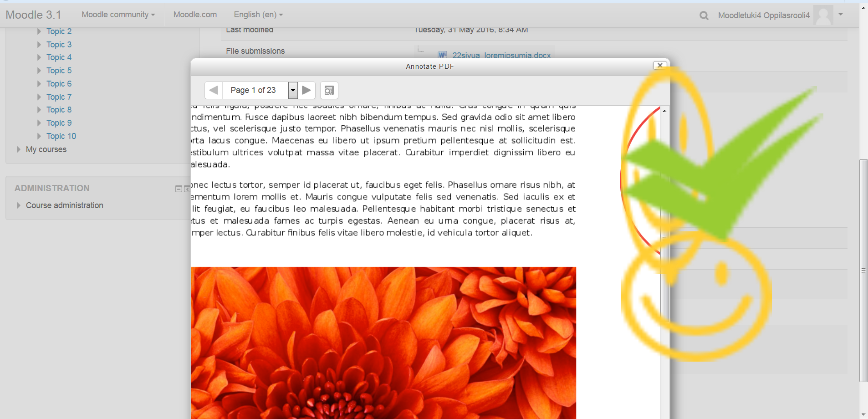868x419 pixels.
Task: Open the user avatar picture
Action: 823,15
